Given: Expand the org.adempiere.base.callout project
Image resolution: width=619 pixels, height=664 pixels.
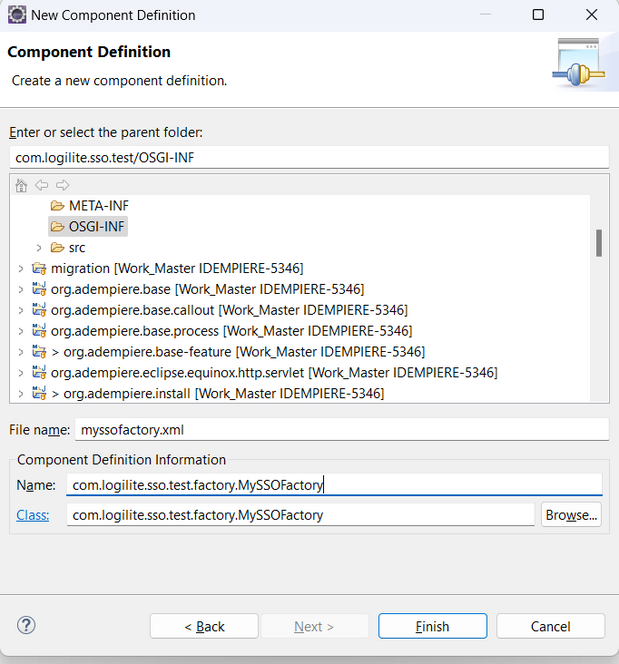Looking at the screenshot, I should [21, 310].
